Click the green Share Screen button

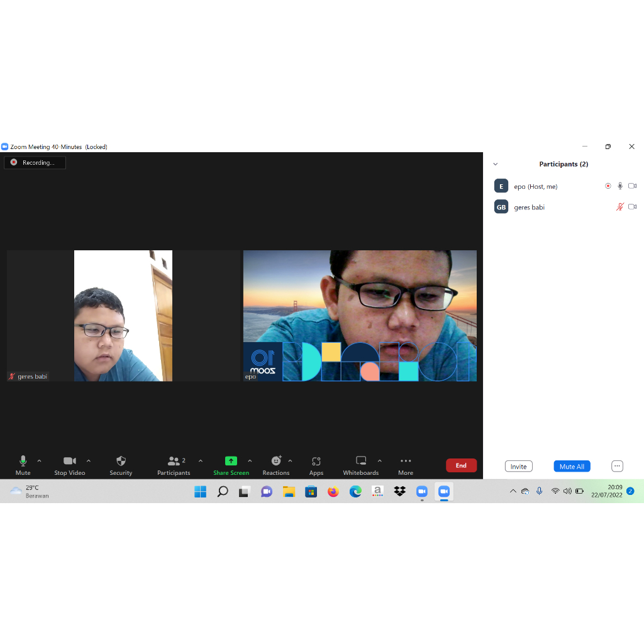click(231, 465)
